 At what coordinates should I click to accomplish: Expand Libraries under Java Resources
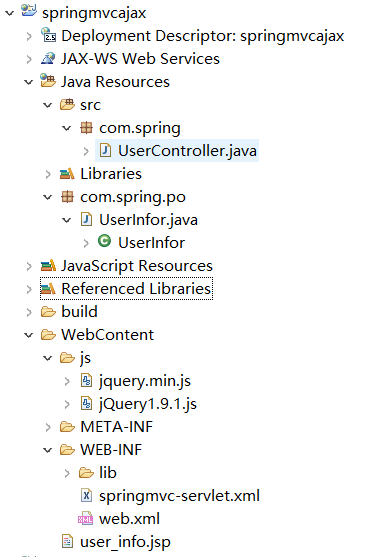click(x=48, y=174)
